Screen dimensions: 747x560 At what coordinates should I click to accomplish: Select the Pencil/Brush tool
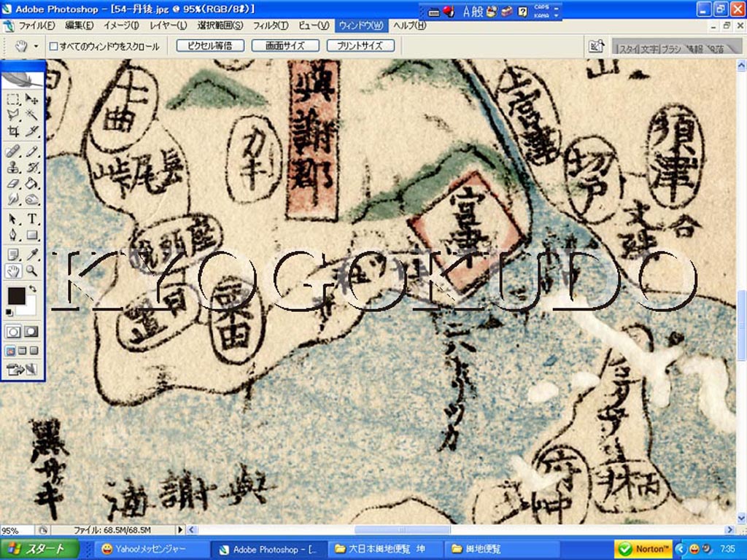click(x=31, y=152)
